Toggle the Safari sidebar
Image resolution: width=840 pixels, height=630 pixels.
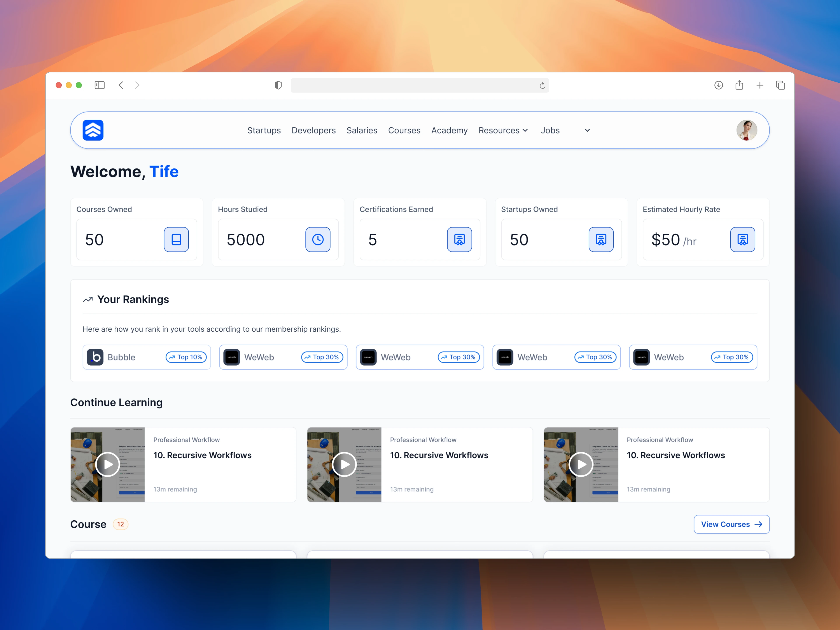click(100, 85)
